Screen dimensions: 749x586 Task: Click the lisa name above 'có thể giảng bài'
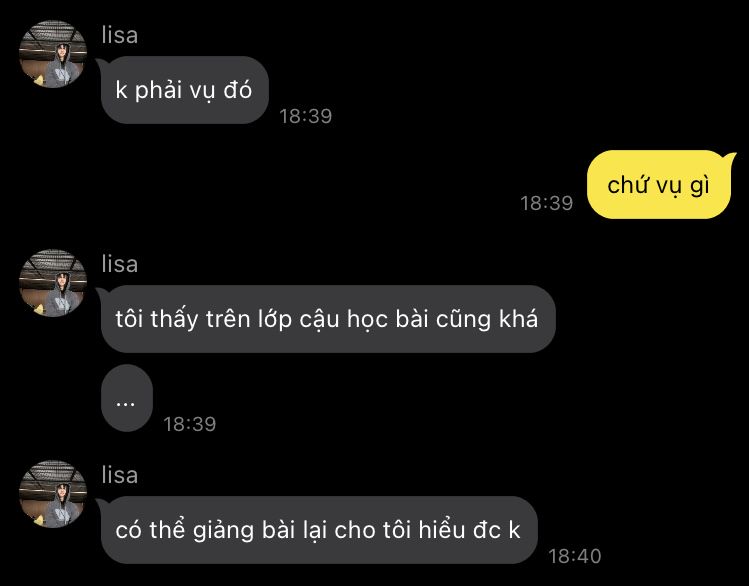pos(119,476)
